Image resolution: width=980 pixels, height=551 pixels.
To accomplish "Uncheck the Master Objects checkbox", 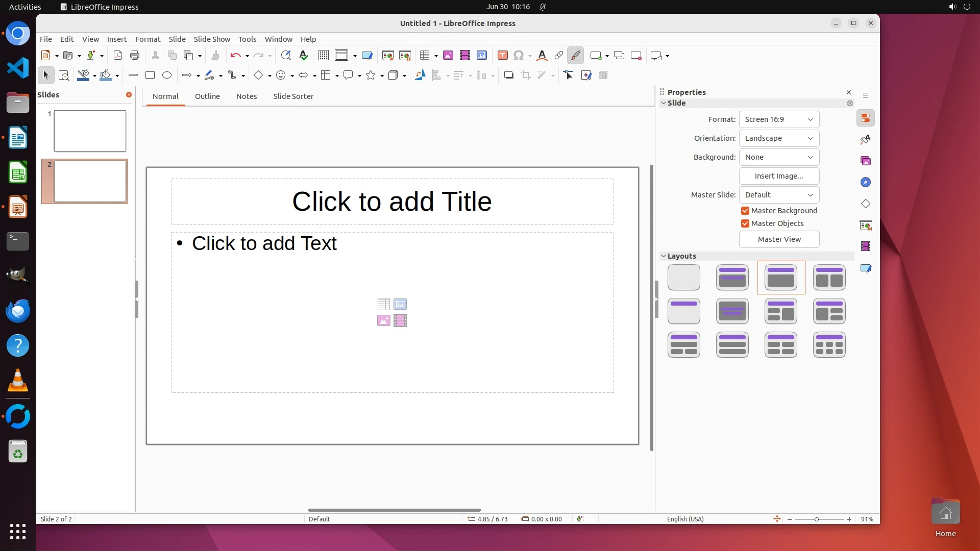I will pos(745,223).
